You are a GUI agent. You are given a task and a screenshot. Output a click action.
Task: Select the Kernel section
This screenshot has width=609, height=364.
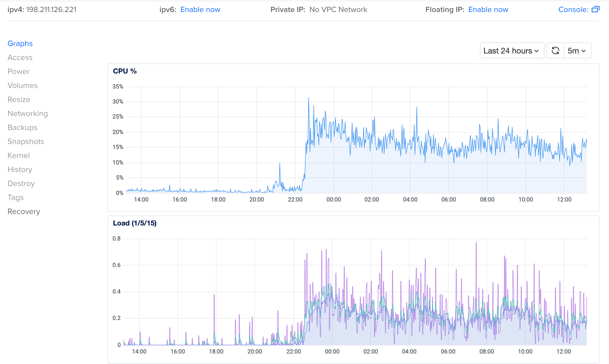[x=18, y=155]
